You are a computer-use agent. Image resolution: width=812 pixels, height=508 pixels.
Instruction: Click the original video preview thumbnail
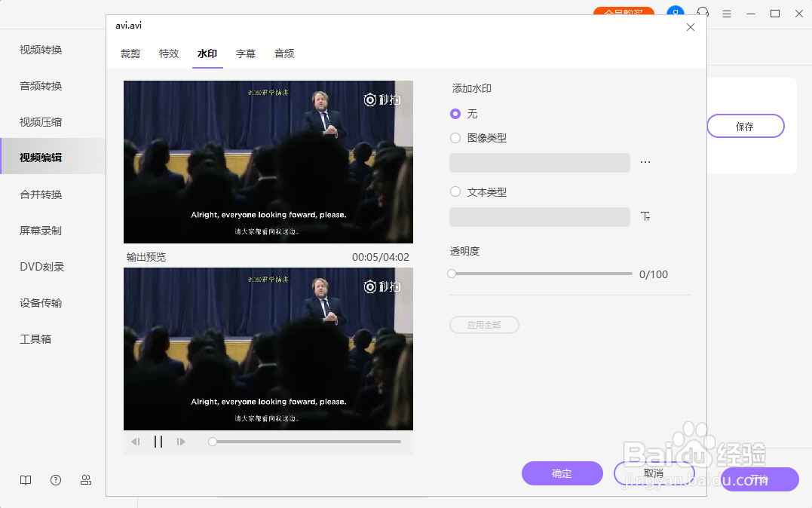[x=268, y=162]
